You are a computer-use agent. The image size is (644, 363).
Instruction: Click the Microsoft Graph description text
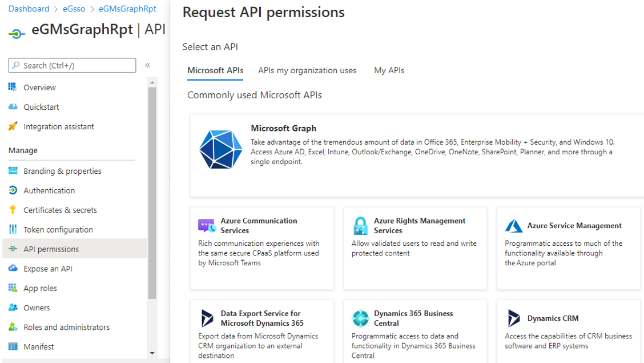click(433, 151)
